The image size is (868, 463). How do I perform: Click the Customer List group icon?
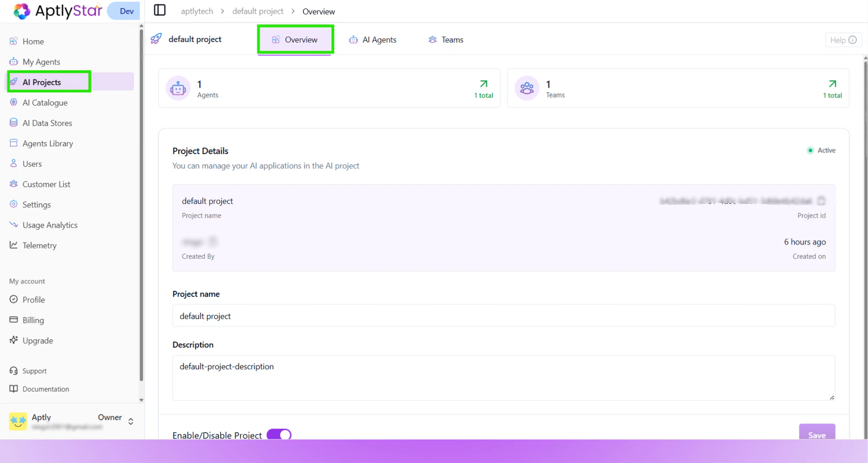pos(13,184)
